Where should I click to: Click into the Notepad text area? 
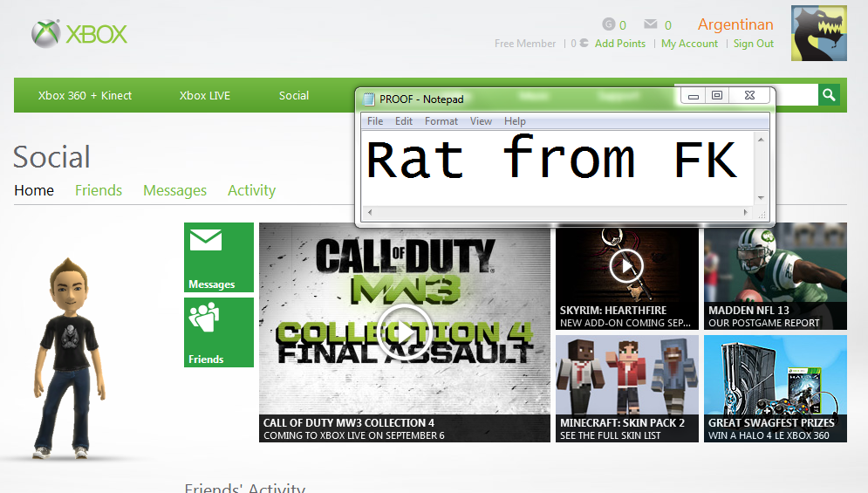558,169
